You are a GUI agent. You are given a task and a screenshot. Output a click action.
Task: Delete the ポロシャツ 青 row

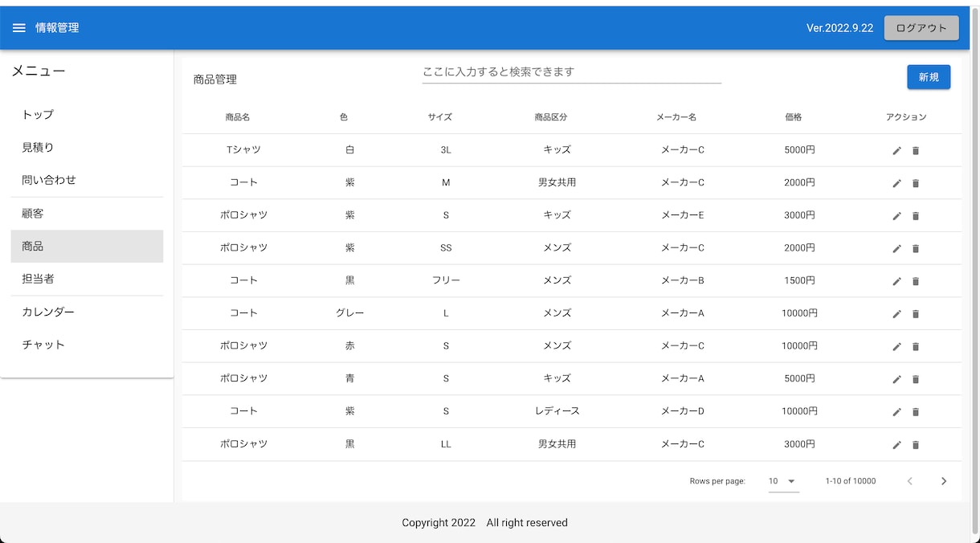[x=916, y=379]
